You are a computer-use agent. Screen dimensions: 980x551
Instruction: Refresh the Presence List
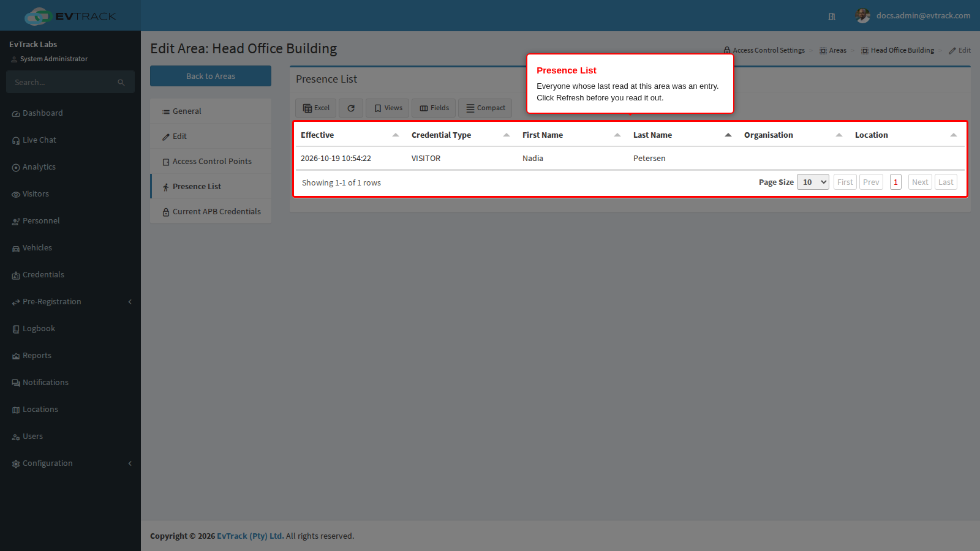click(351, 108)
